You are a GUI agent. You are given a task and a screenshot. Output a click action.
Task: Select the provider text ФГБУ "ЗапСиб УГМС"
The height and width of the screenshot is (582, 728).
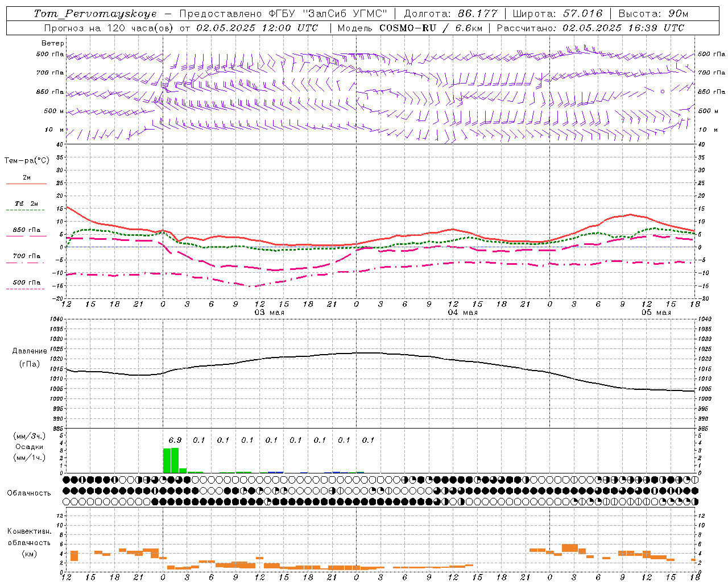[x=327, y=14]
